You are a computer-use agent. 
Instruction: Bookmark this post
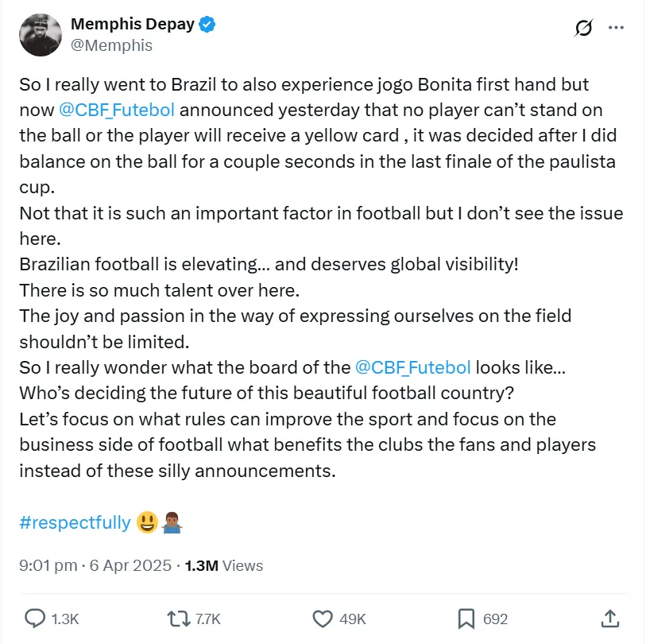pos(466,619)
